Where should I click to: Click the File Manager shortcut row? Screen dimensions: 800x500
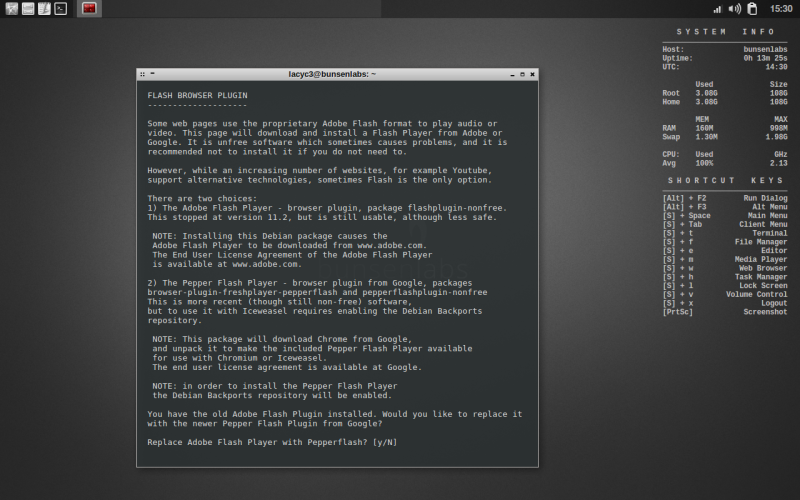tap(724, 242)
